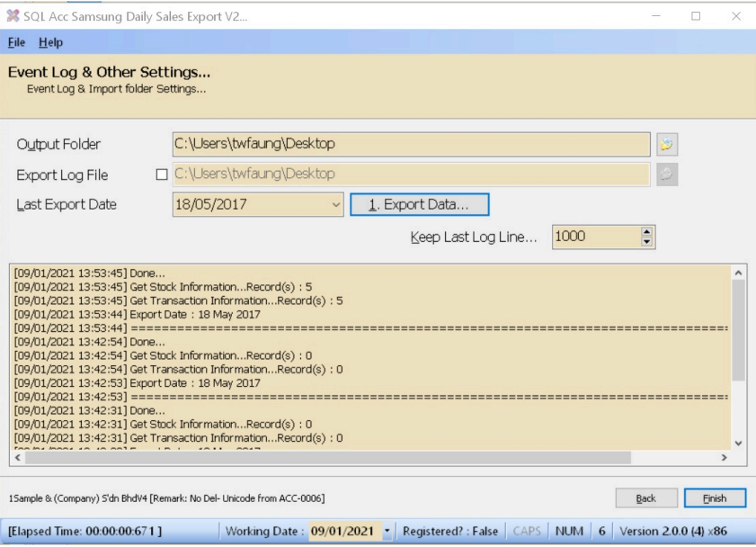The height and width of the screenshot is (547, 756).
Task: Click the Output Folder browse icon
Action: (666, 144)
